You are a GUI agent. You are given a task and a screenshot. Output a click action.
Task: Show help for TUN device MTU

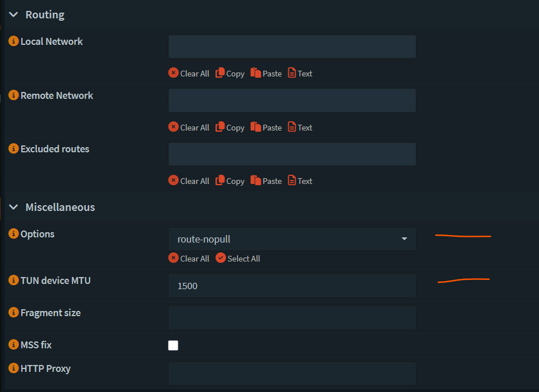(14, 280)
